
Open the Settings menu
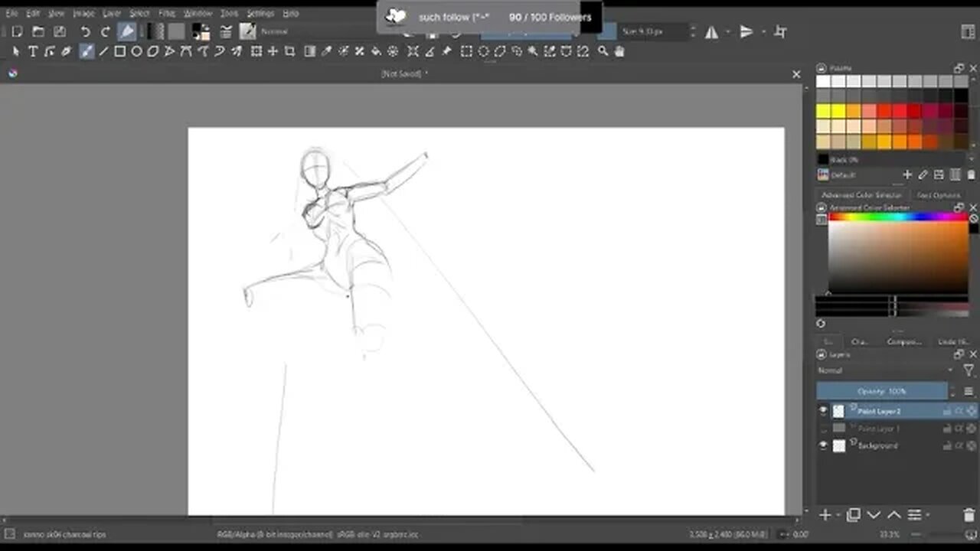[x=260, y=14]
